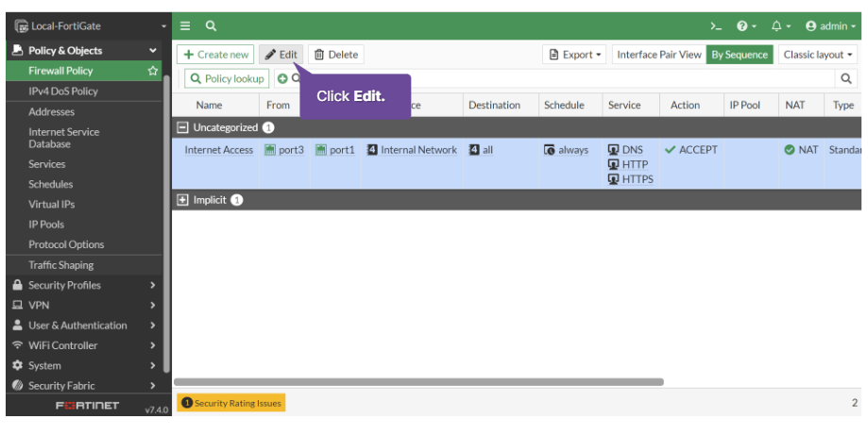868x436 pixels.
Task: Click the horizontal table scrollbar
Action: coord(418,382)
